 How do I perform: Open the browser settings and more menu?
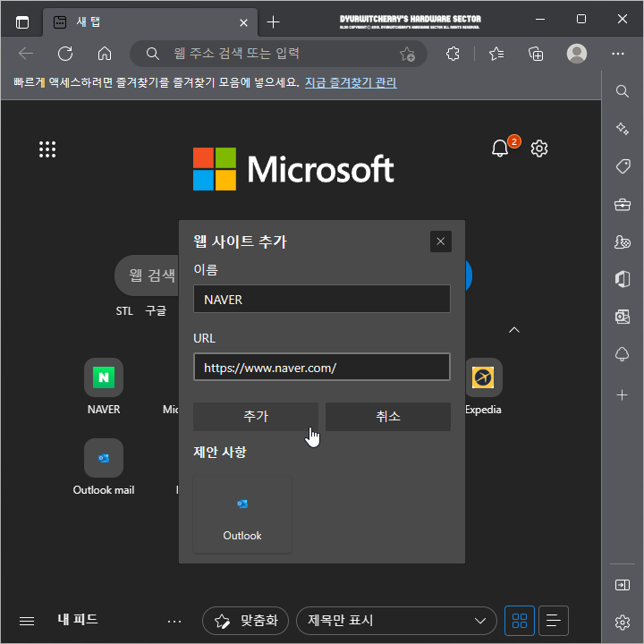coord(618,54)
